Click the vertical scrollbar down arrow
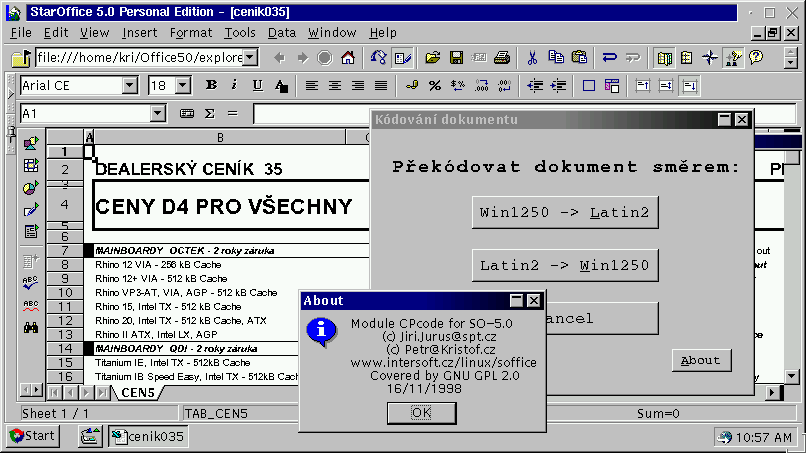This screenshot has width=806, height=453. [x=792, y=376]
